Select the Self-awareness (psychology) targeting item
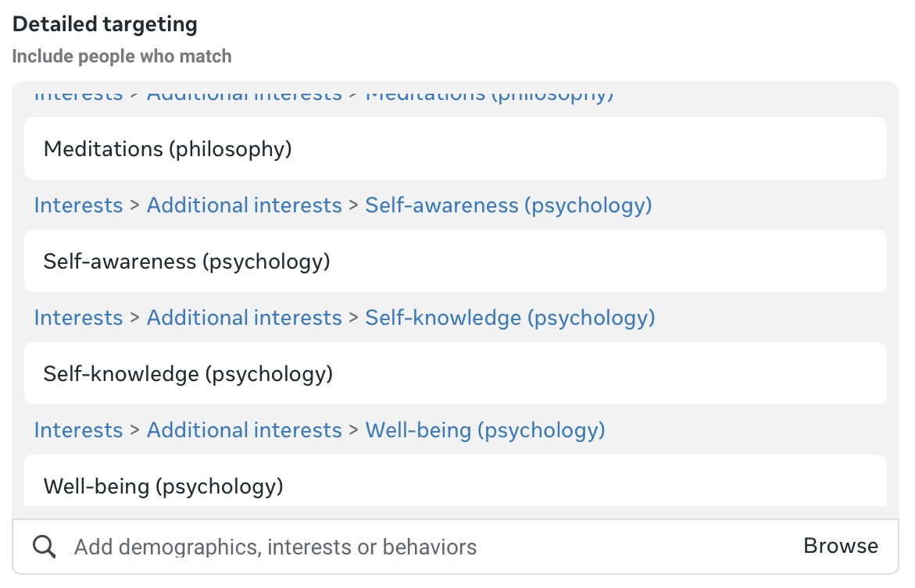Image resolution: width=915 pixels, height=588 pixels. pyautogui.click(x=187, y=261)
